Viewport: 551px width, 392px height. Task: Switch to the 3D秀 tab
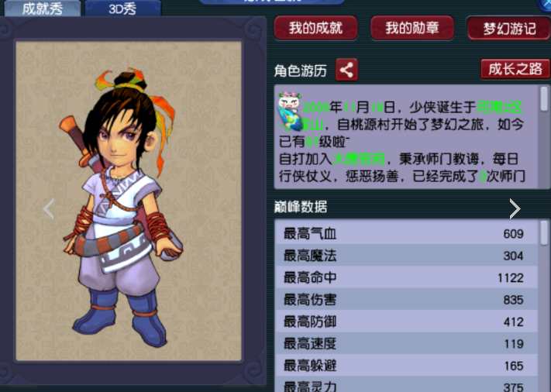122,9
